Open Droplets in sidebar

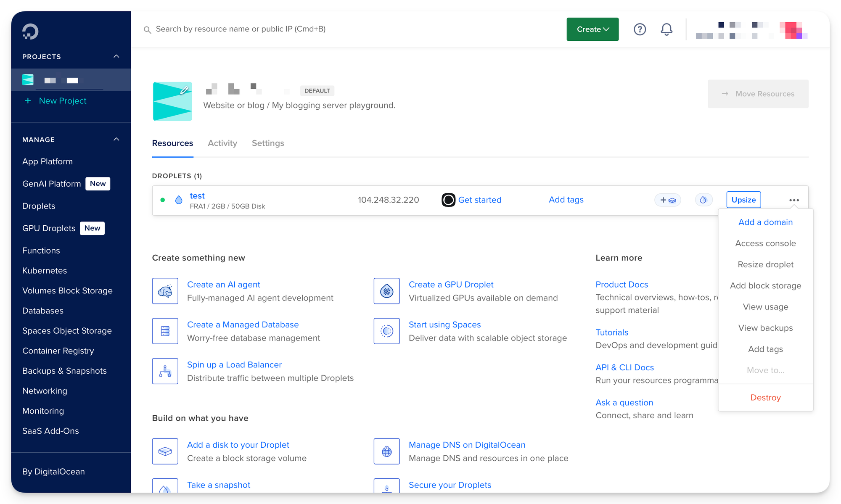coord(39,206)
